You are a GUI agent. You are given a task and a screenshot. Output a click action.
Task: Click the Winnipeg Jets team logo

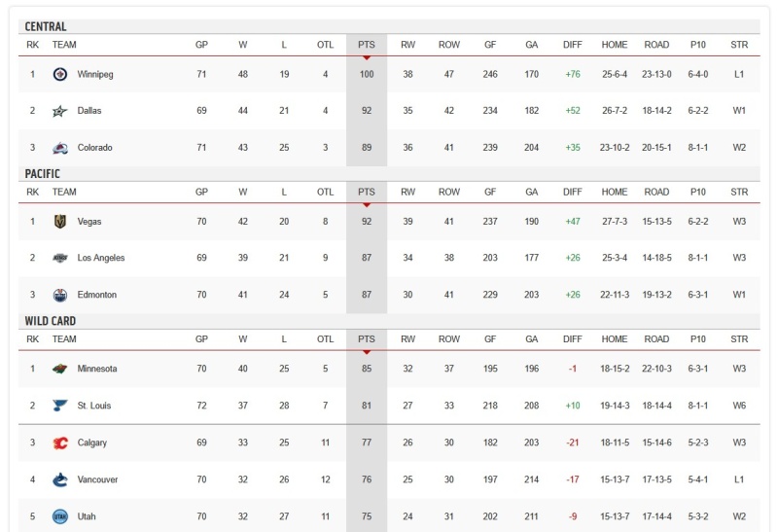click(60, 75)
